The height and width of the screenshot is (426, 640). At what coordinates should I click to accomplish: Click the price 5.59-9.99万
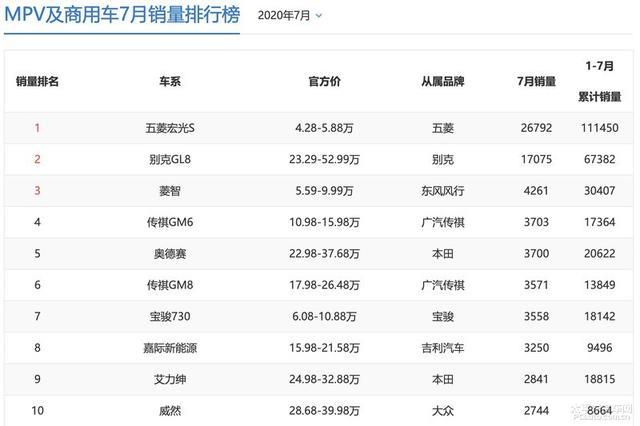[324, 191]
